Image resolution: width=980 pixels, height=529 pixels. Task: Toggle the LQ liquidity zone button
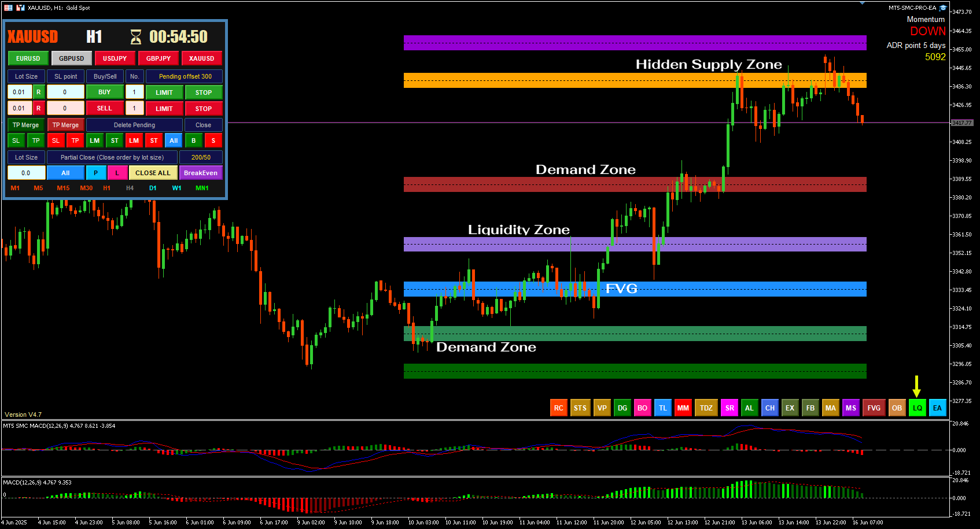(x=917, y=408)
